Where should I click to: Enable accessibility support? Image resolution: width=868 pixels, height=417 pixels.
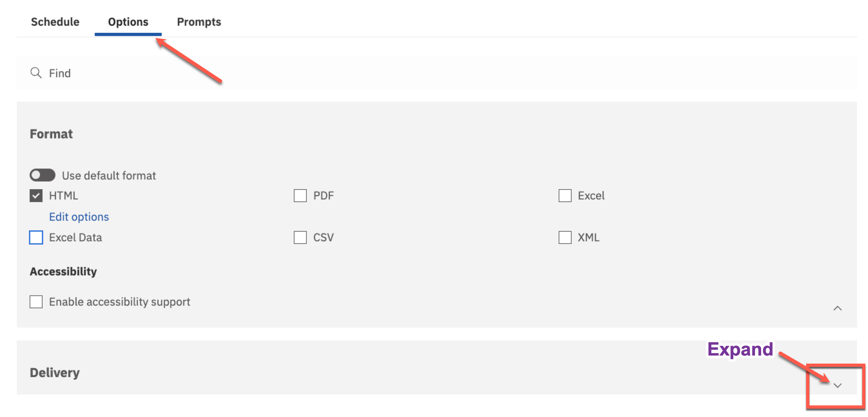click(36, 301)
